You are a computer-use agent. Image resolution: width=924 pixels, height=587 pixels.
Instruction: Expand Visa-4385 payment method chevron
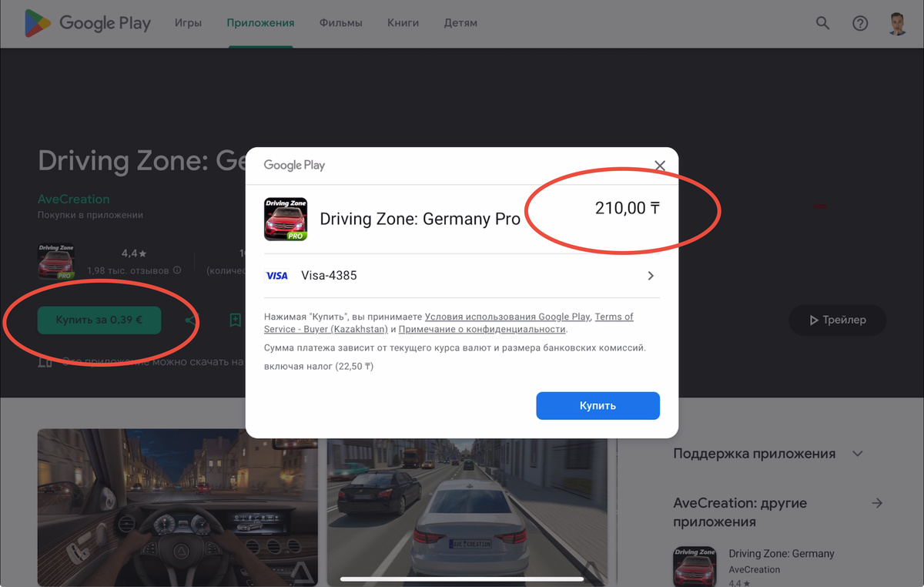click(x=651, y=276)
